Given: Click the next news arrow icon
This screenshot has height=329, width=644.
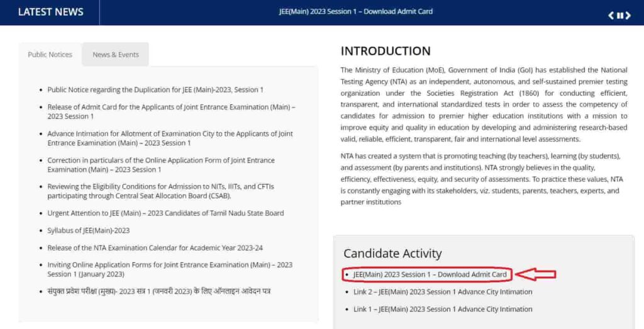Looking at the screenshot, I should pyautogui.click(x=628, y=16).
